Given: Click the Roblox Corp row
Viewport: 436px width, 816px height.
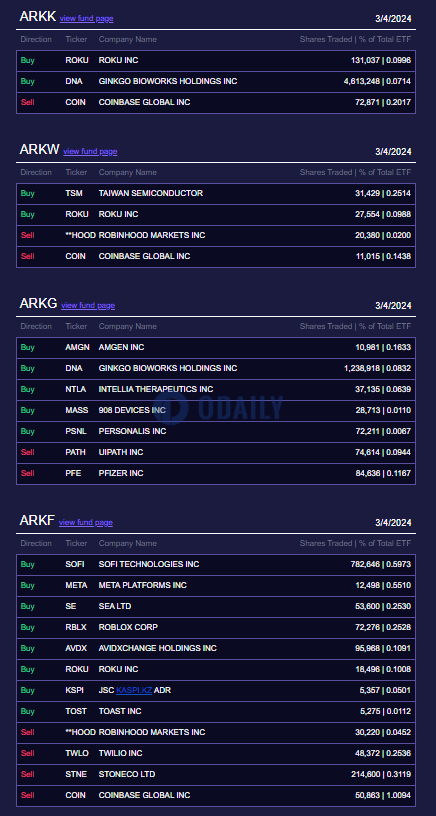Looking at the screenshot, I should click(216, 628).
